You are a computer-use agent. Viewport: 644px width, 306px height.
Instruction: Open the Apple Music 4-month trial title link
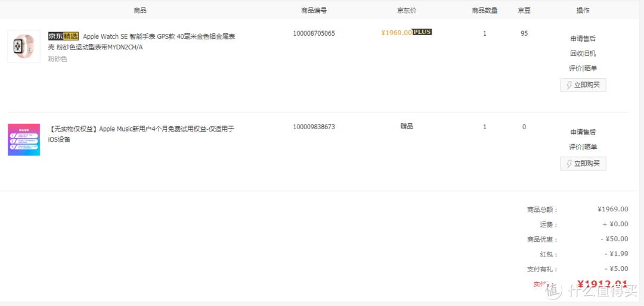coord(142,134)
